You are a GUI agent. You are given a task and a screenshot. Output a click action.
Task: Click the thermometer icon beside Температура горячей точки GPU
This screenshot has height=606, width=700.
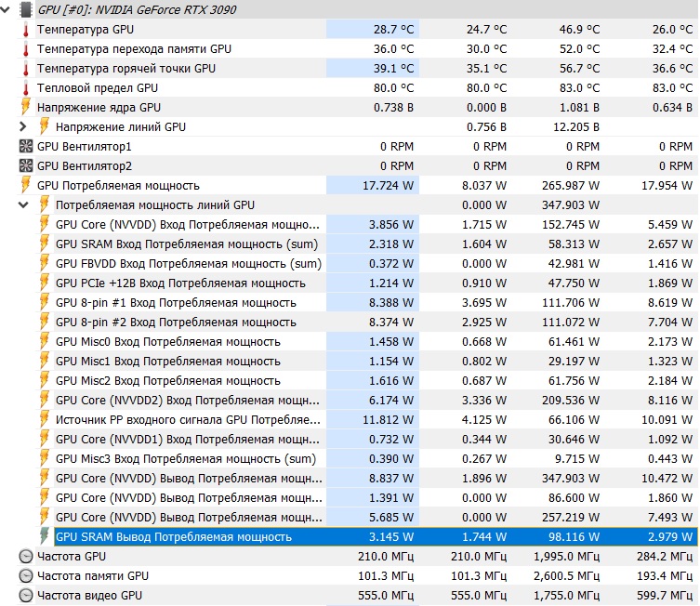click(26, 68)
